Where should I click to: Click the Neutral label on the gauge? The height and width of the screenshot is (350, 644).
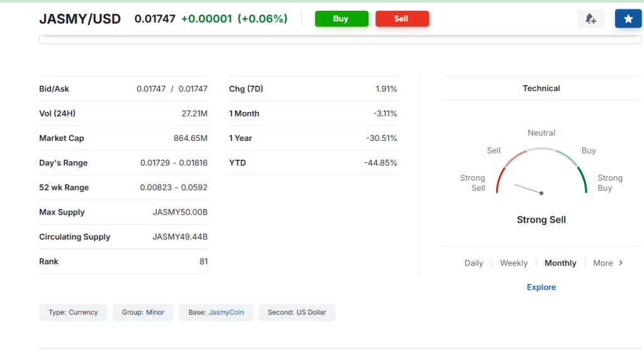coord(541,133)
